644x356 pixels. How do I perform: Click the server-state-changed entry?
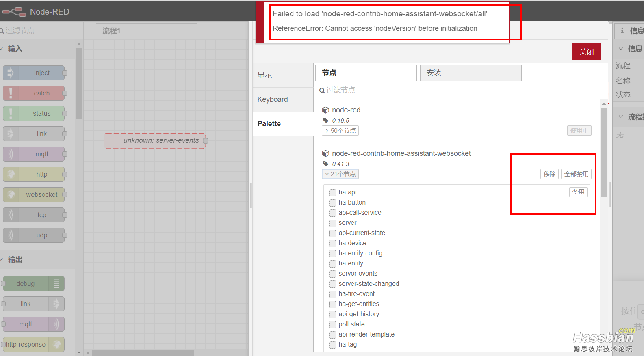coord(369,284)
